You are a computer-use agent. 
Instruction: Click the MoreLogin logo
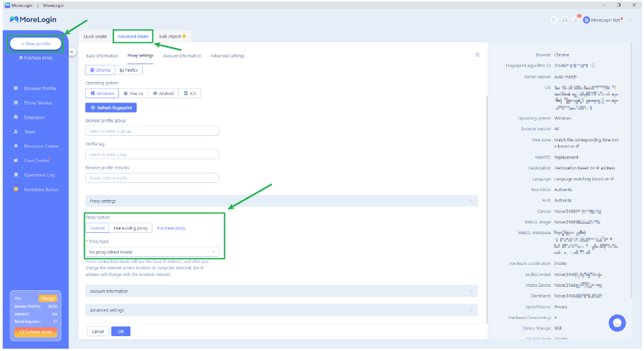[33, 19]
